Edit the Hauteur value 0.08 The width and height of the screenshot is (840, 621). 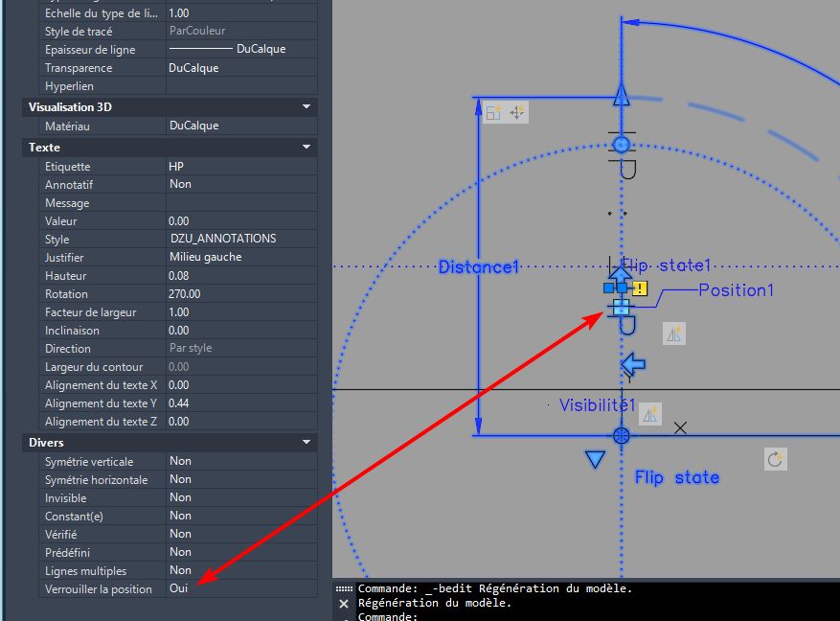(x=241, y=276)
